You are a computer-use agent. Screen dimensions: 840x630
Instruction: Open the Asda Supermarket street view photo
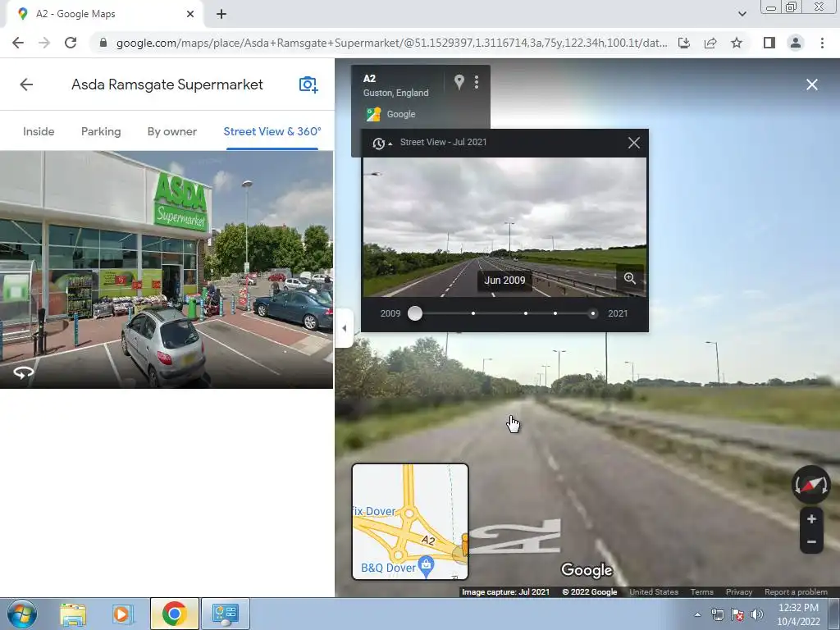click(166, 269)
